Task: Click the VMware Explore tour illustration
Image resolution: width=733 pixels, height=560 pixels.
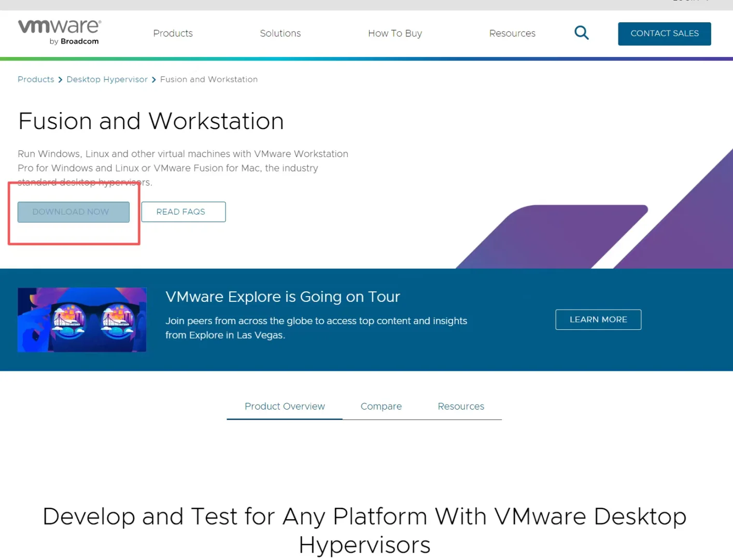Action: (x=81, y=319)
